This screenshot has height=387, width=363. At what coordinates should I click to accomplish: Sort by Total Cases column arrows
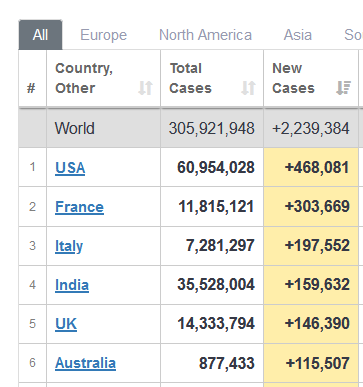(248, 88)
